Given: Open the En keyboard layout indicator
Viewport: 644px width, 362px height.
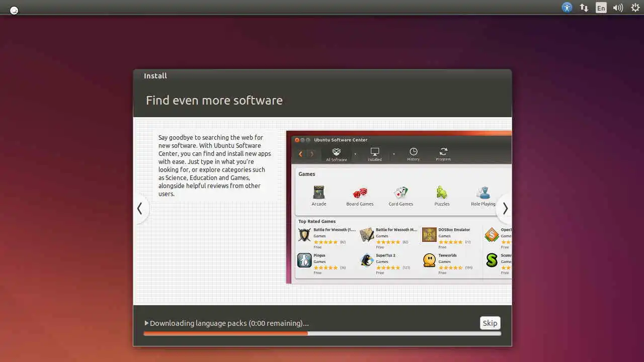Looking at the screenshot, I should point(601,8).
